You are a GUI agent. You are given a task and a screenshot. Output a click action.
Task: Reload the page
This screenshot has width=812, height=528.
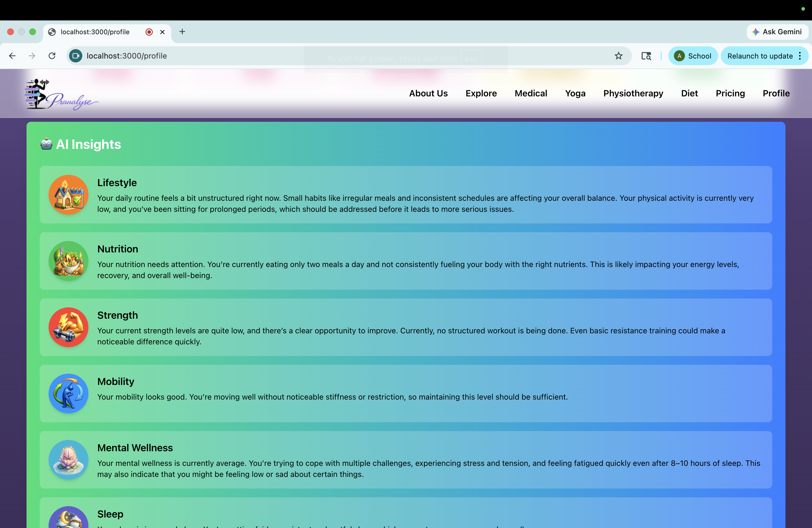click(52, 56)
